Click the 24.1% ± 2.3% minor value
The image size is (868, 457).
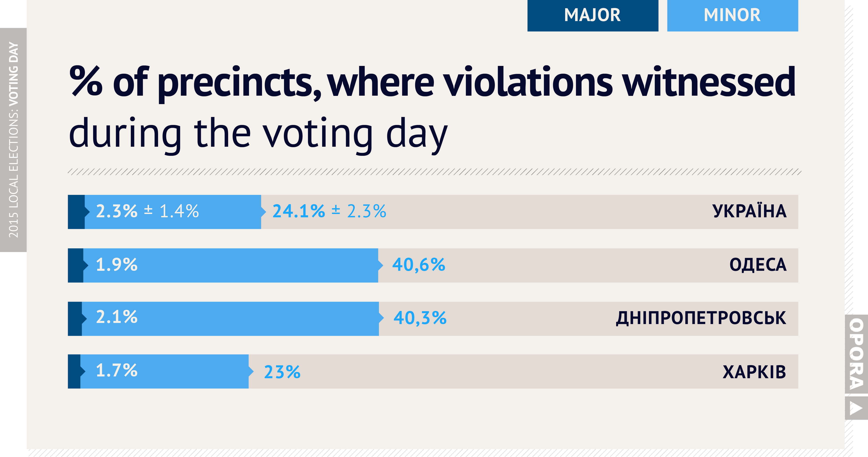tap(329, 212)
